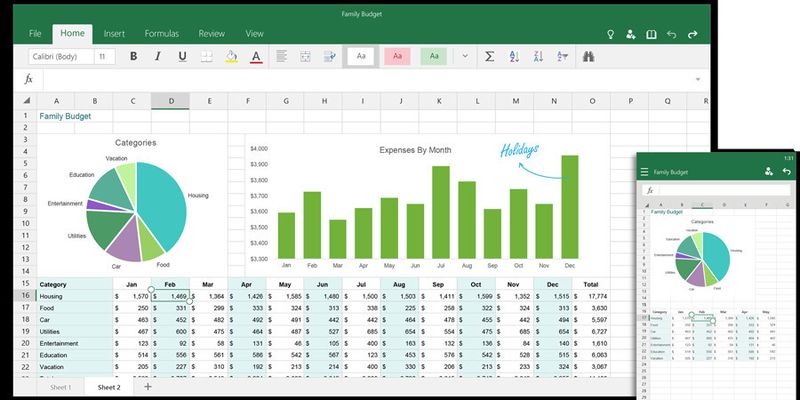
Task: Open the number format icon
Action: (x=330, y=57)
